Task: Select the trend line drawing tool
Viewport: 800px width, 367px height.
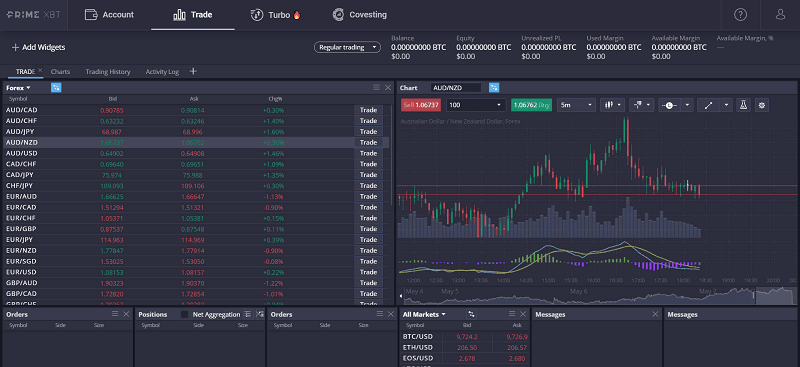Action: 708,105
